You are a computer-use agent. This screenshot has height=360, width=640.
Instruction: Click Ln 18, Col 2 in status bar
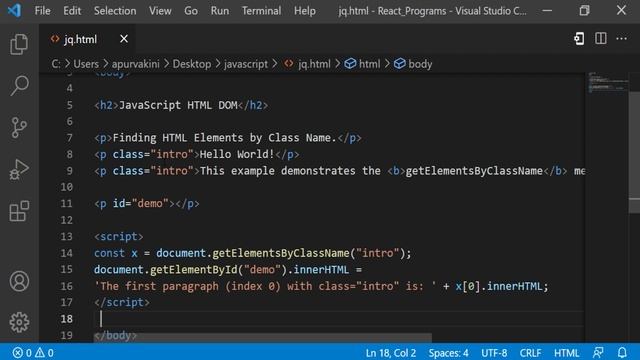click(391, 353)
